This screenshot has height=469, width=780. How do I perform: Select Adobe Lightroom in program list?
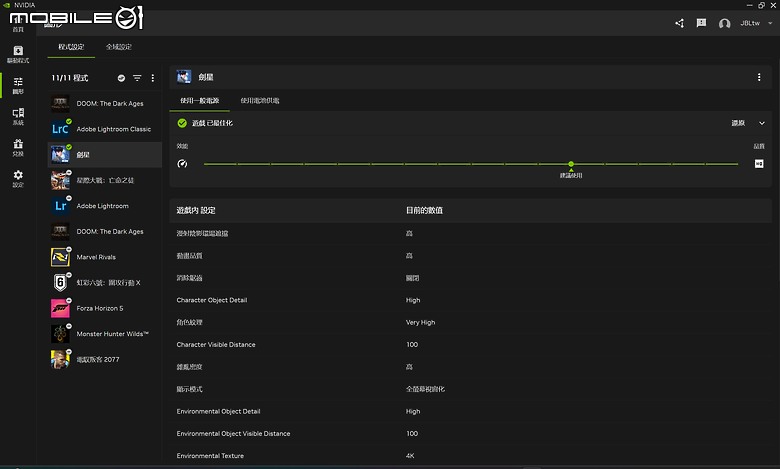click(104, 206)
